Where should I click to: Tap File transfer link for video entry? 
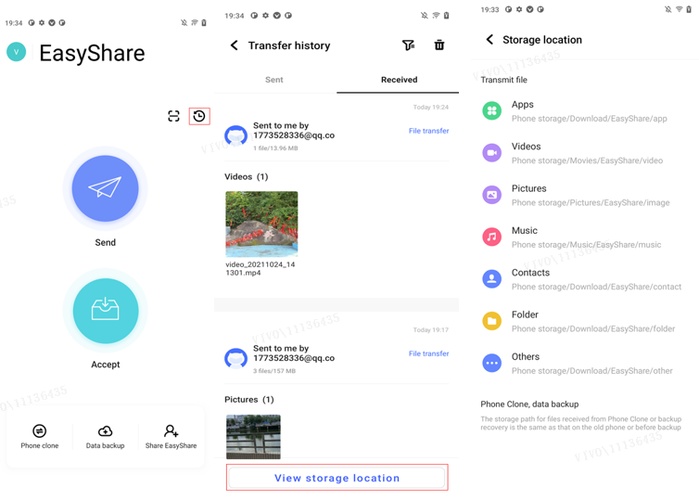pyautogui.click(x=428, y=131)
